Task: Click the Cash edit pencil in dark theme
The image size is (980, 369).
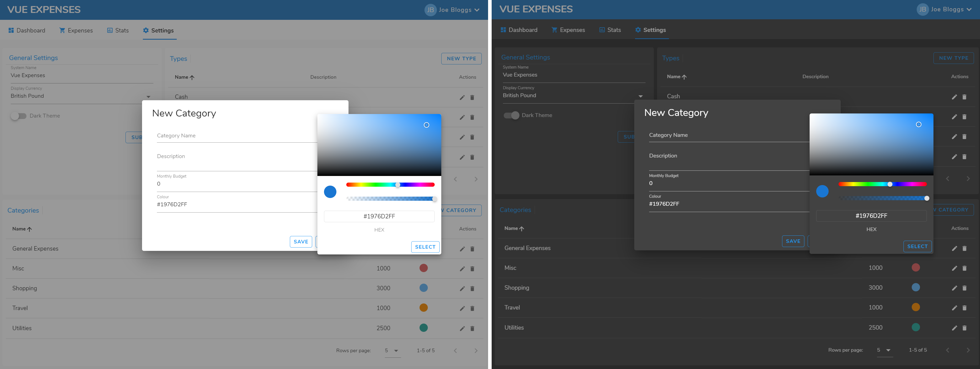Action: pos(954,97)
